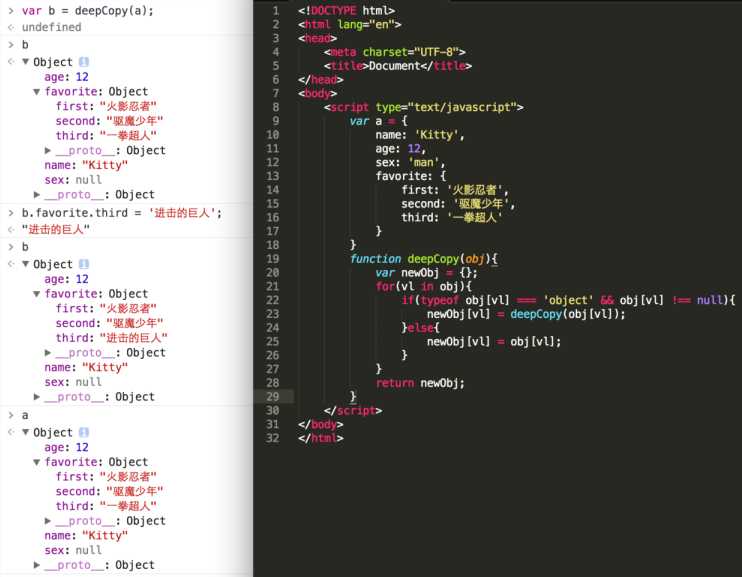Expand the last __proto__ row in the console
The height and width of the screenshot is (577, 742).
pyautogui.click(x=36, y=565)
